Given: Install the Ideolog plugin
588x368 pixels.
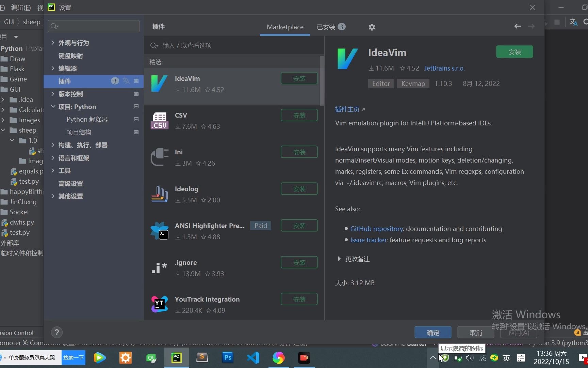Looking at the screenshot, I should [299, 189].
